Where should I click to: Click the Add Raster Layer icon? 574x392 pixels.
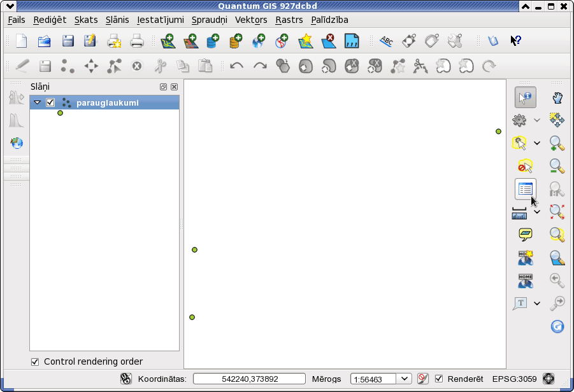tap(190, 41)
